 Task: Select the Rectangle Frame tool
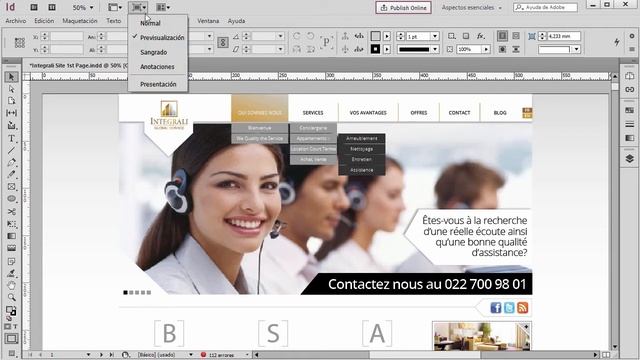[x=11, y=187]
